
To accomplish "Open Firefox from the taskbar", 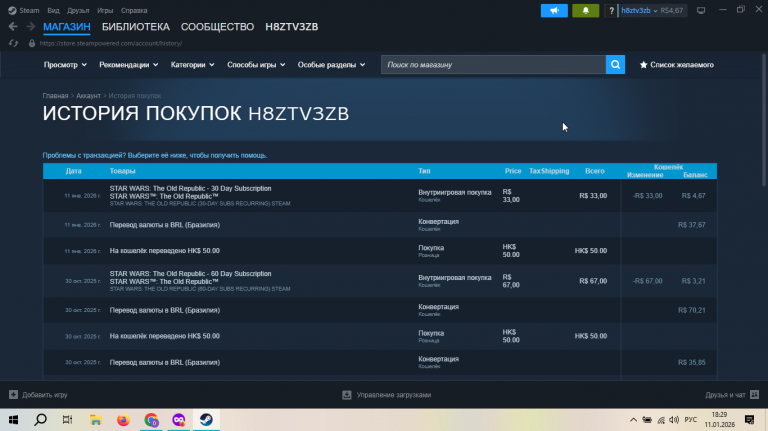I will point(123,420).
